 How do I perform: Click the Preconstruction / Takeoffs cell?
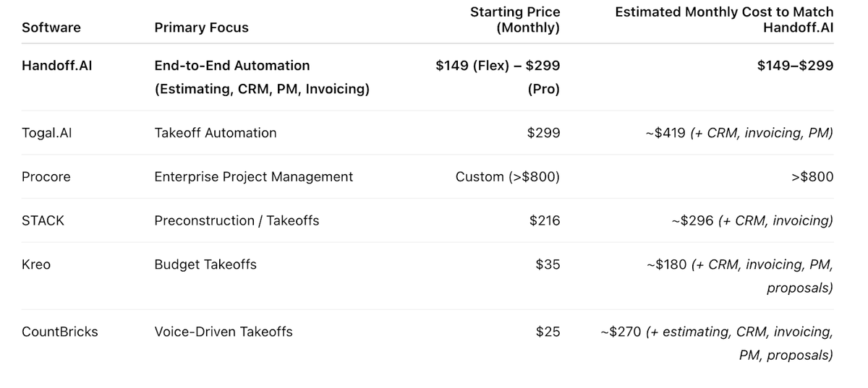click(x=237, y=221)
